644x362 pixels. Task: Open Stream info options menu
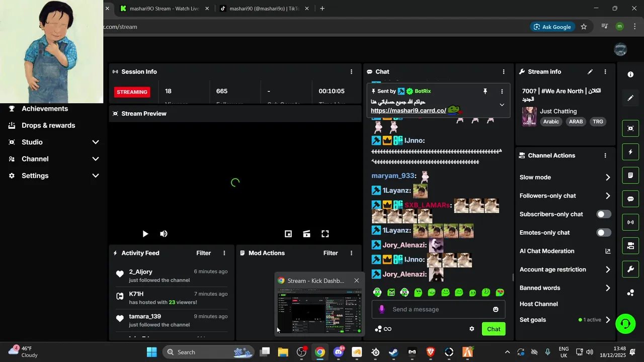605,72
